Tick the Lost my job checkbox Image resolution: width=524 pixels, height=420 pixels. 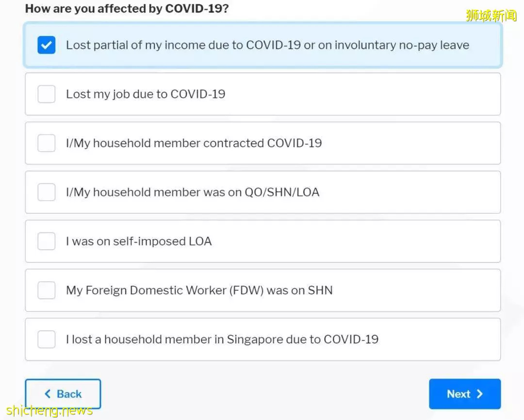click(x=47, y=94)
